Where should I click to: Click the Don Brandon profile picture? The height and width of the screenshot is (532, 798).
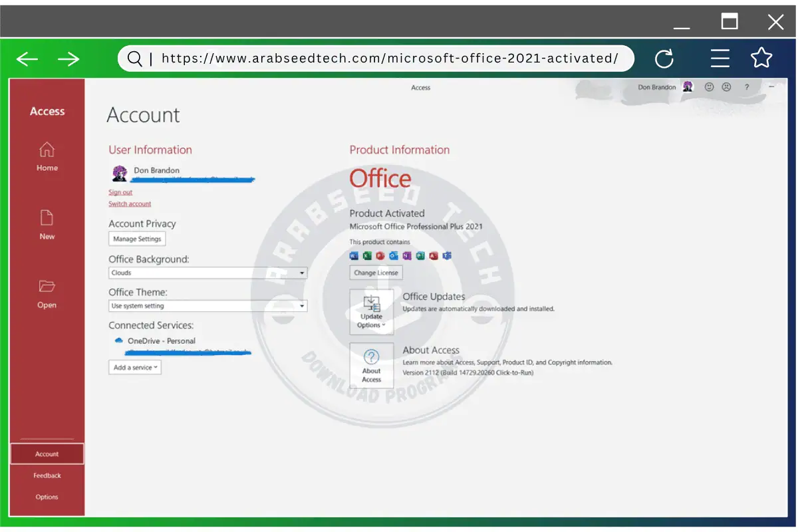click(688, 86)
